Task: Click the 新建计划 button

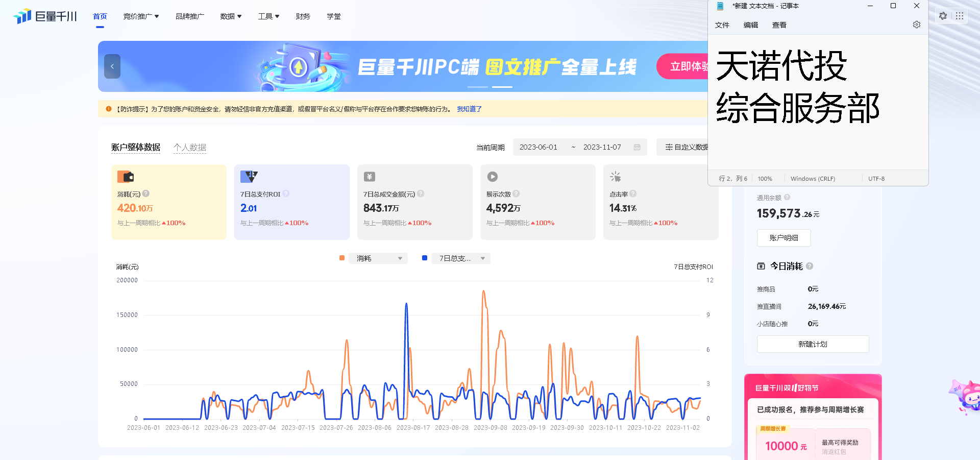Action: click(x=813, y=344)
